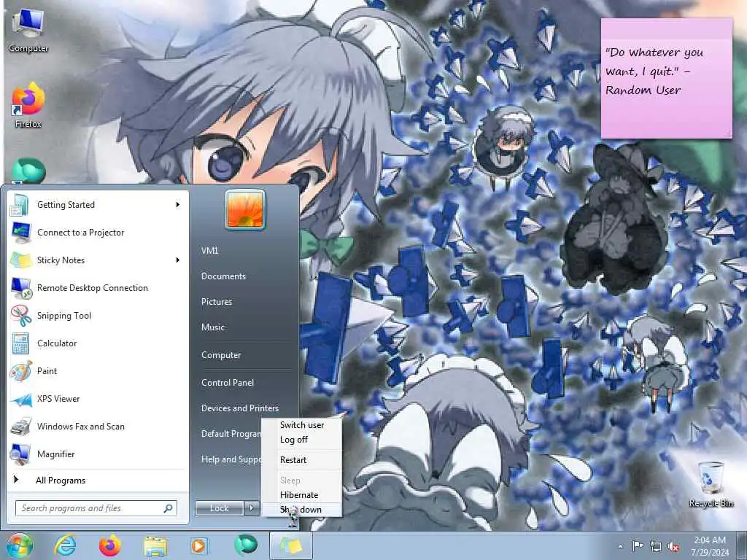Choose Hibernate from power menu

click(x=301, y=495)
